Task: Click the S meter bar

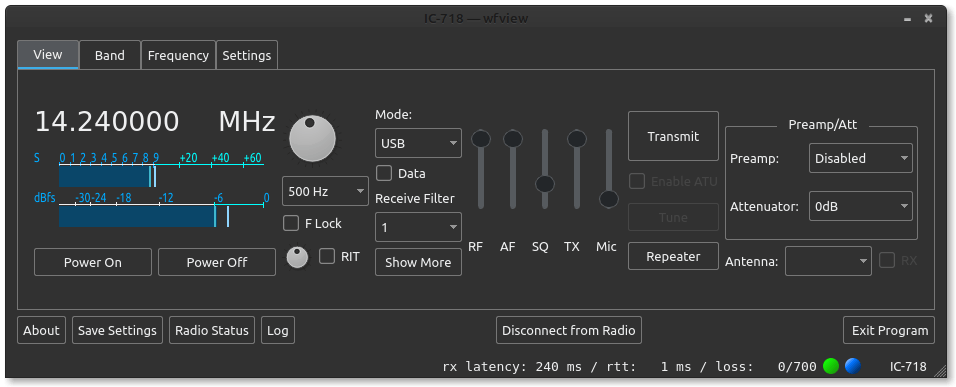Action: point(161,176)
